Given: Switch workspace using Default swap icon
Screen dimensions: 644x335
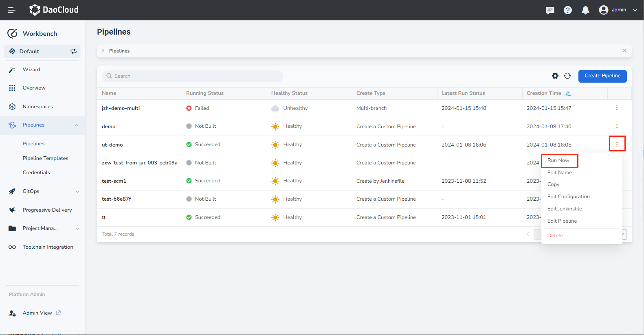Looking at the screenshot, I should (x=73, y=51).
